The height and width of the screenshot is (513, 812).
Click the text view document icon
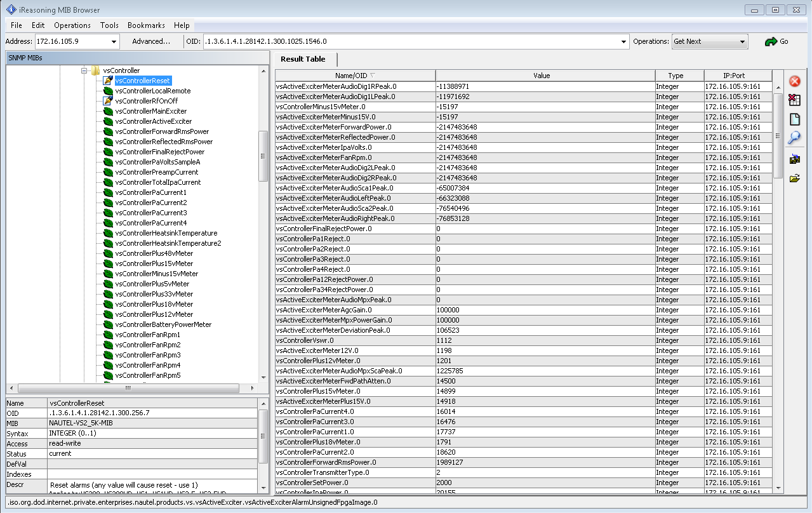(x=794, y=119)
